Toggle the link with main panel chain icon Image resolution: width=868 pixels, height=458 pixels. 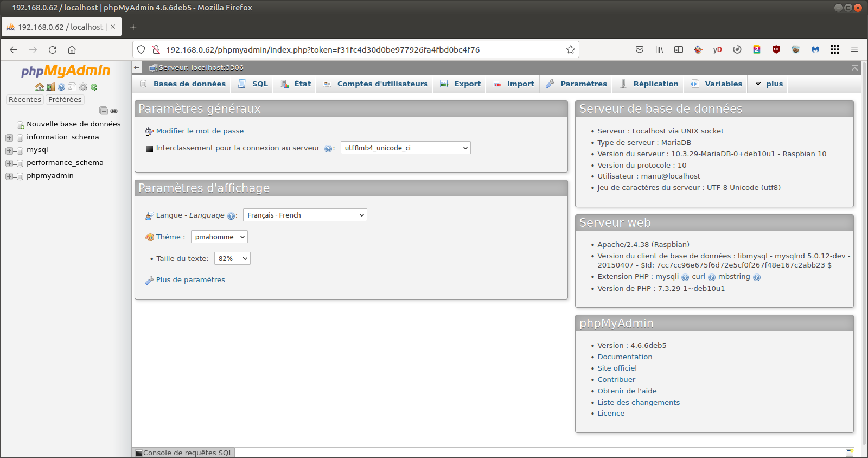pyautogui.click(x=114, y=111)
